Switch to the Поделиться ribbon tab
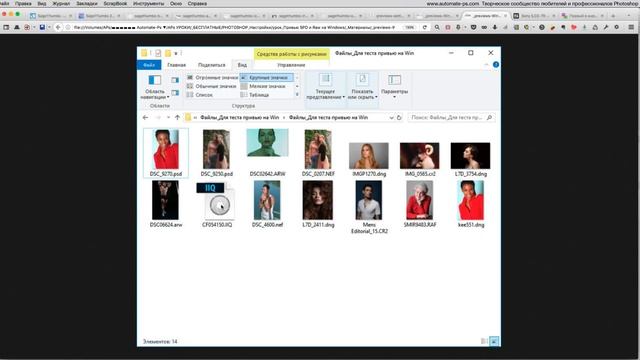Screen dimensions: 640x360 [x=211, y=65]
